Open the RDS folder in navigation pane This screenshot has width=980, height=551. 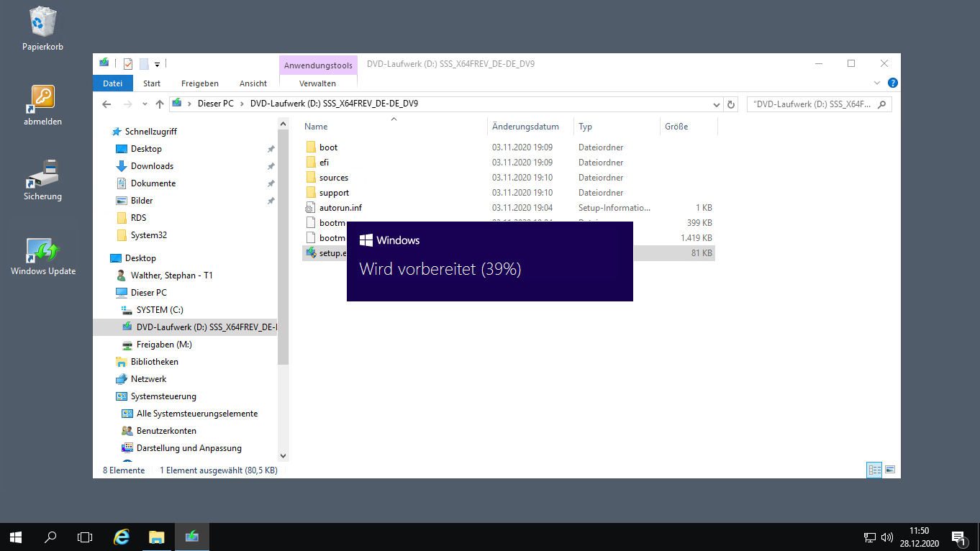[x=138, y=218]
